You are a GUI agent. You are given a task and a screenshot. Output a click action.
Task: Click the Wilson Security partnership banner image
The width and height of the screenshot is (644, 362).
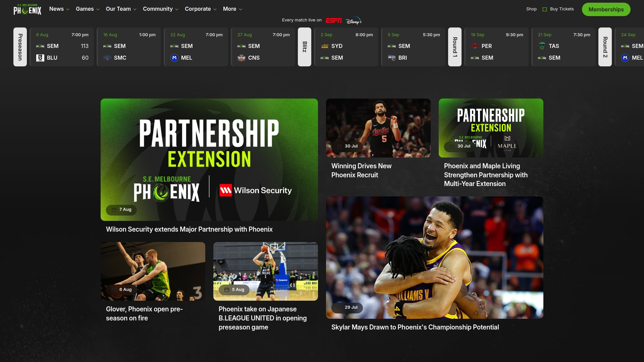click(x=209, y=160)
